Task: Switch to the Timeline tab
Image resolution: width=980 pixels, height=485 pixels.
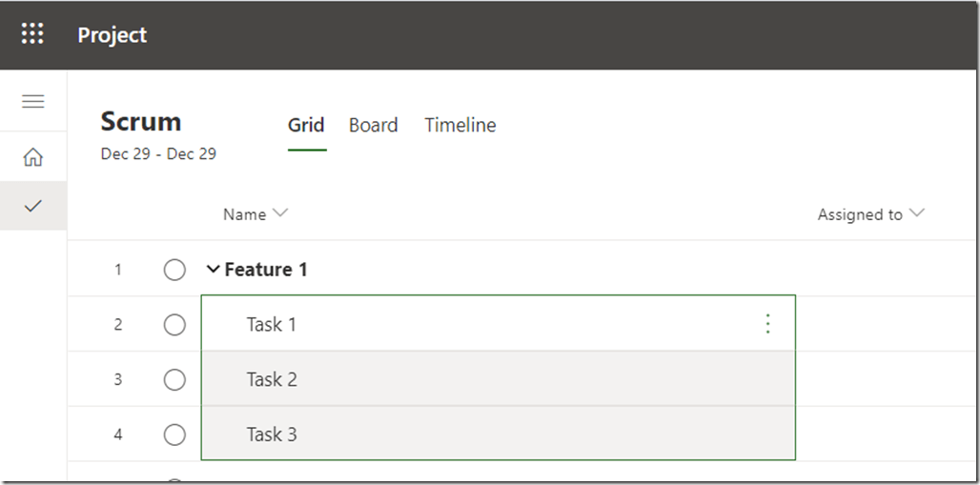Action: (460, 126)
